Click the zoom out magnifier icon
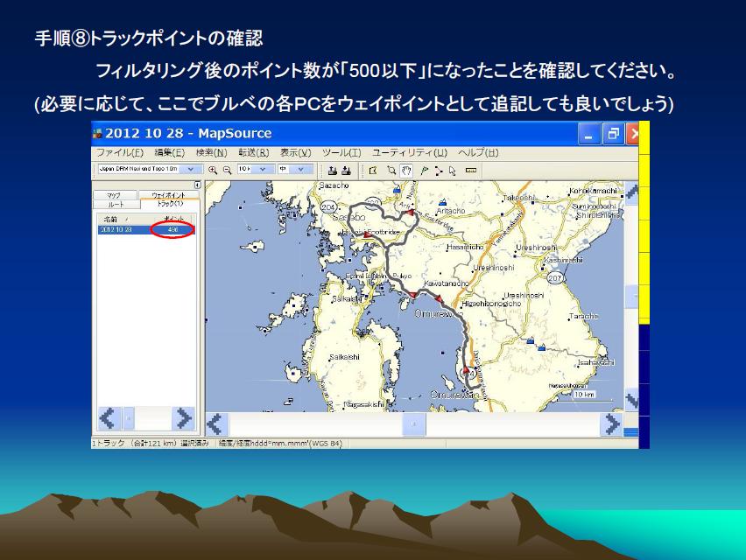This screenshot has height=560, width=746. [x=227, y=170]
